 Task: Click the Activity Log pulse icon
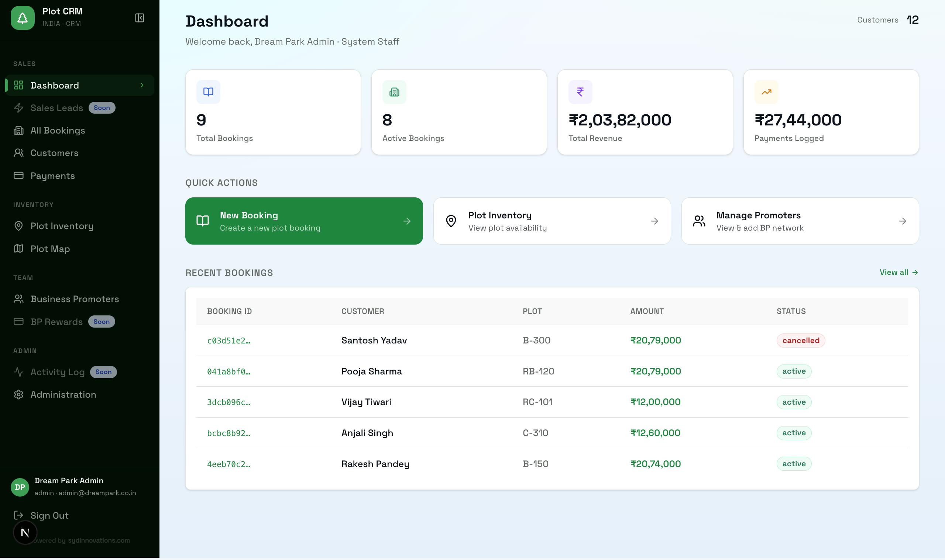pos(18,373)
